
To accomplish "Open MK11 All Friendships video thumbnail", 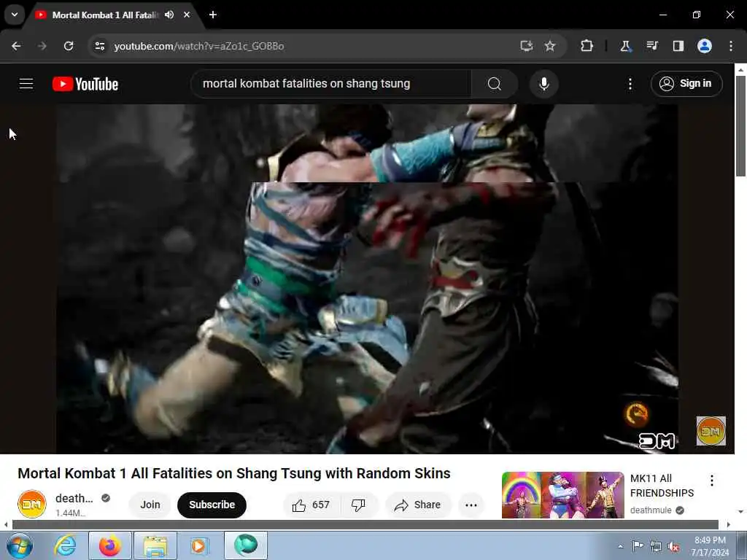I will point(562,495).
